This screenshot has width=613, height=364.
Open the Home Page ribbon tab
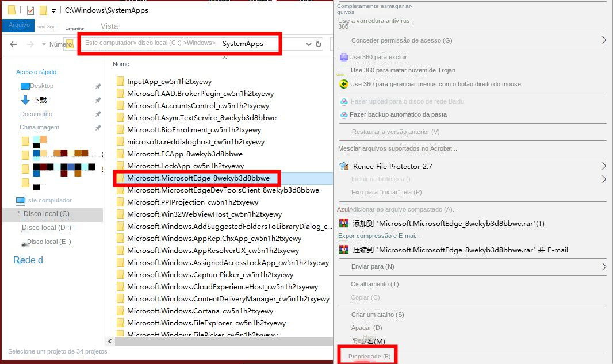point(45,27)
